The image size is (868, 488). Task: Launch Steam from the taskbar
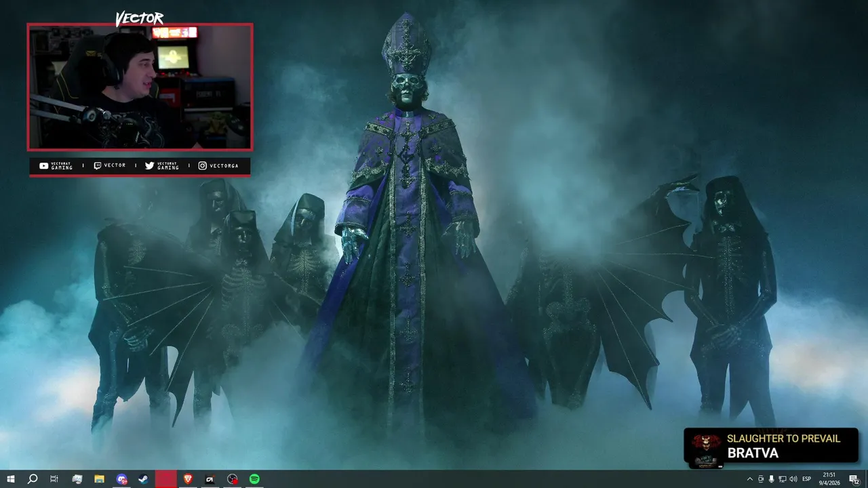click(x=144, y=479)
